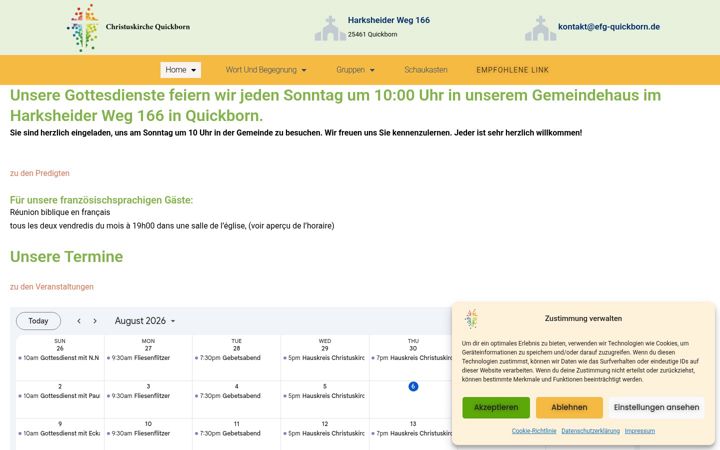
Task: Click the Harksheider Weg 166 address
Action: (389, 20)
